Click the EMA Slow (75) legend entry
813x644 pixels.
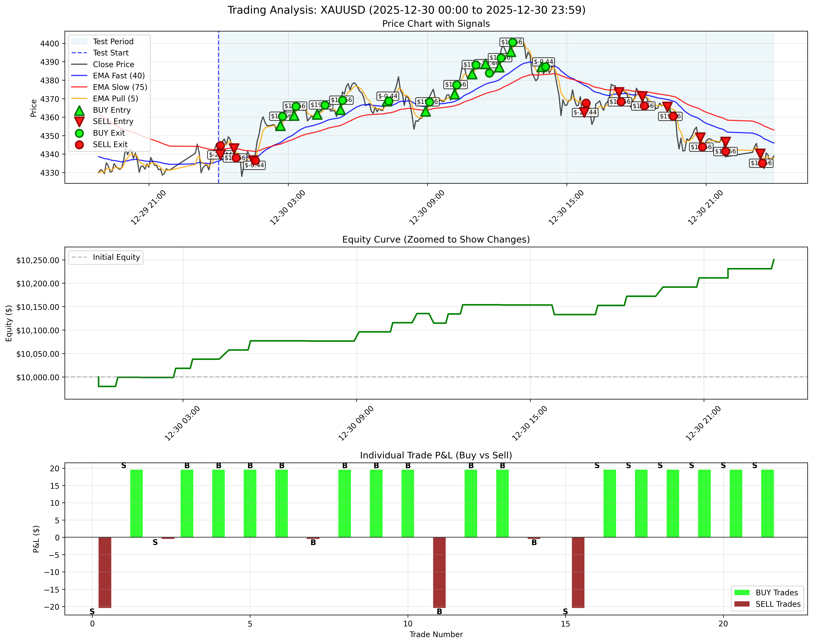tap(120, 87)
